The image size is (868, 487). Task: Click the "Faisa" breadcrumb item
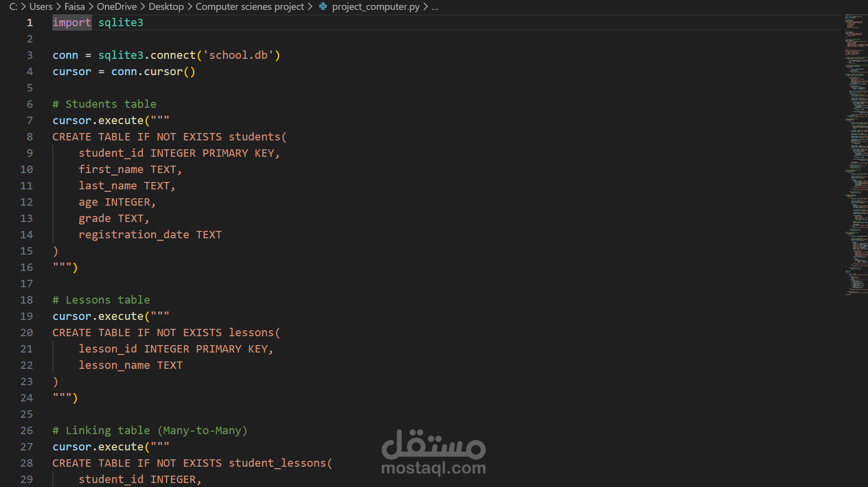[x=74, y=6]
